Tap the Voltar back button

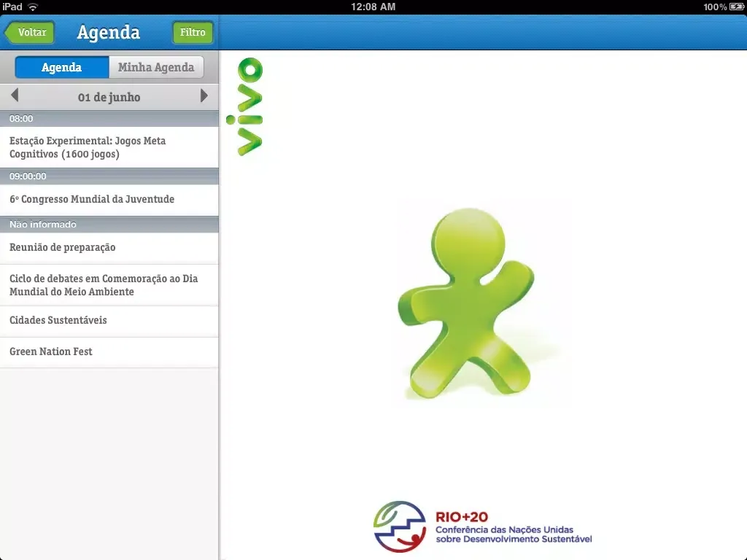click(x=29, y=32)
